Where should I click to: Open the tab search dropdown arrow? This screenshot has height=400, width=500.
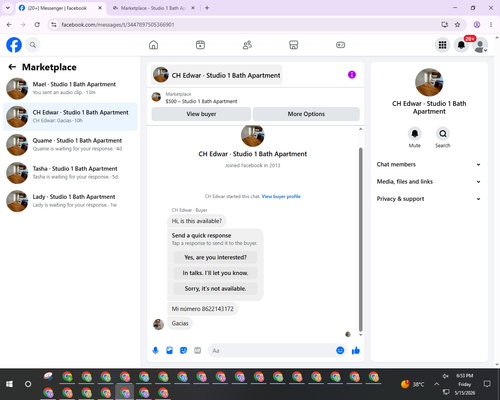8,8
